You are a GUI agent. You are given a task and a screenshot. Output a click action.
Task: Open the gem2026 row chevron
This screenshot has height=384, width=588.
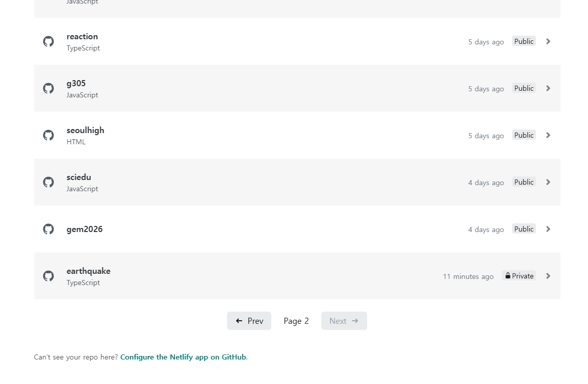pos(548,229)
